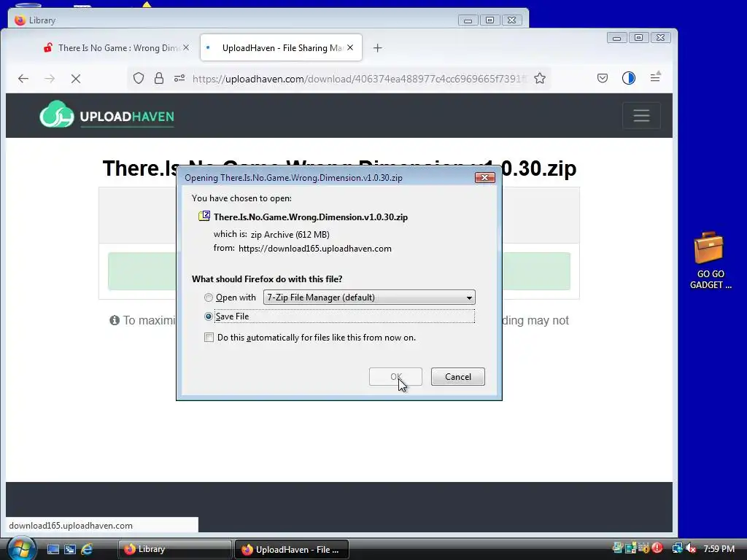This screenshot has width=747, height=560.
Task: Click the muted volume tray icon
Action: coord(691,548)
